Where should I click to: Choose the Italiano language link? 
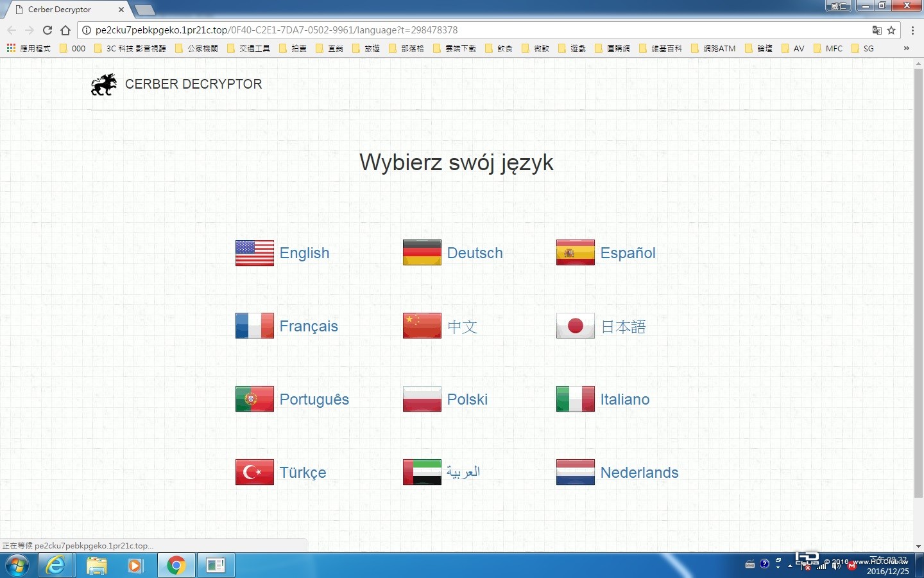tap(625, 399)
